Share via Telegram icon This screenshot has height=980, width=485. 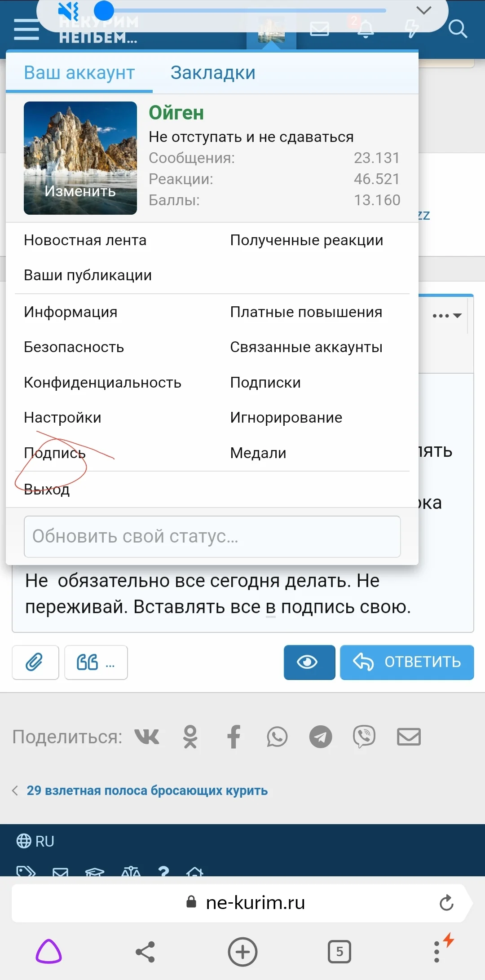point(321,737)
